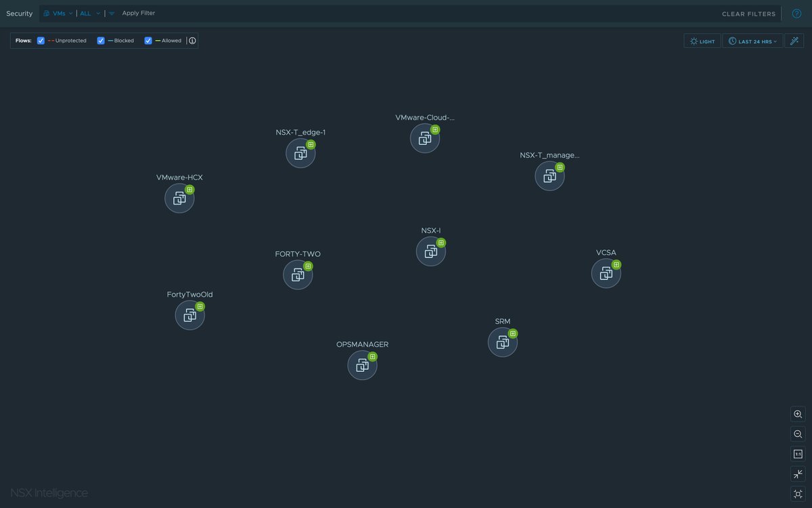
Task: Select the FortyTwoOld VM node icon
Action: coord(190,316)
